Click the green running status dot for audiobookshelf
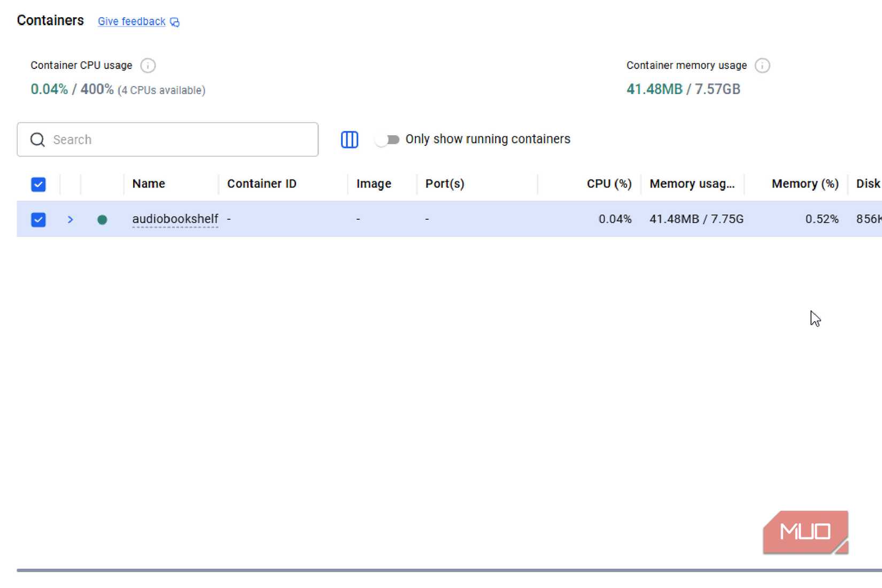Viewport: 882px width, 588px height. 102,220
